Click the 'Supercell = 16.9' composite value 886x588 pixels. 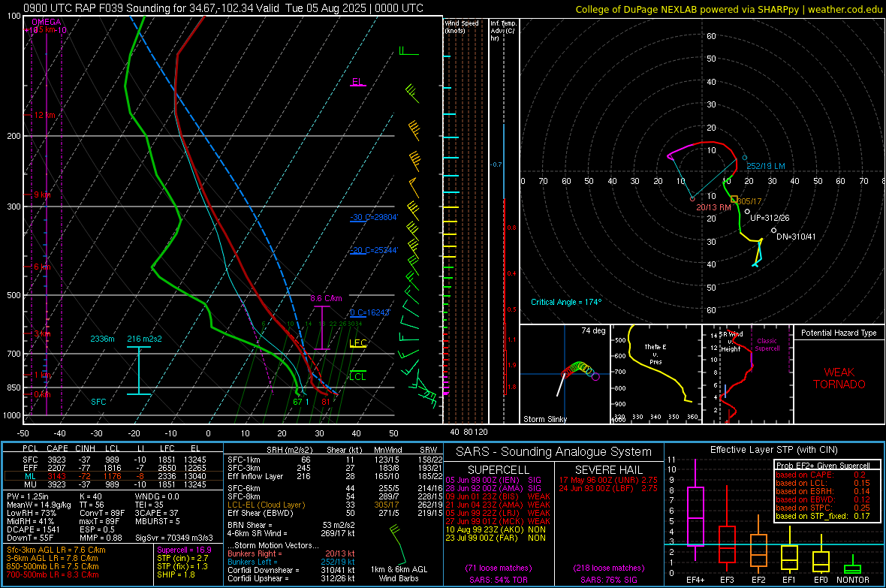click(184, 550)
